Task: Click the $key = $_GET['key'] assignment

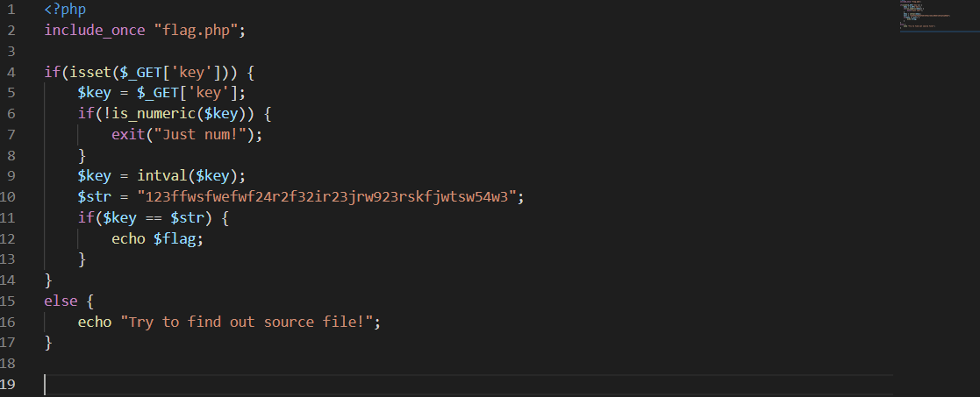Action: point(162,93)
